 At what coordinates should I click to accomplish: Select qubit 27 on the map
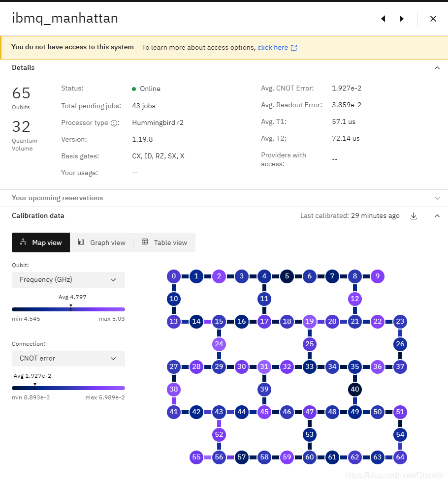[174, 367]
